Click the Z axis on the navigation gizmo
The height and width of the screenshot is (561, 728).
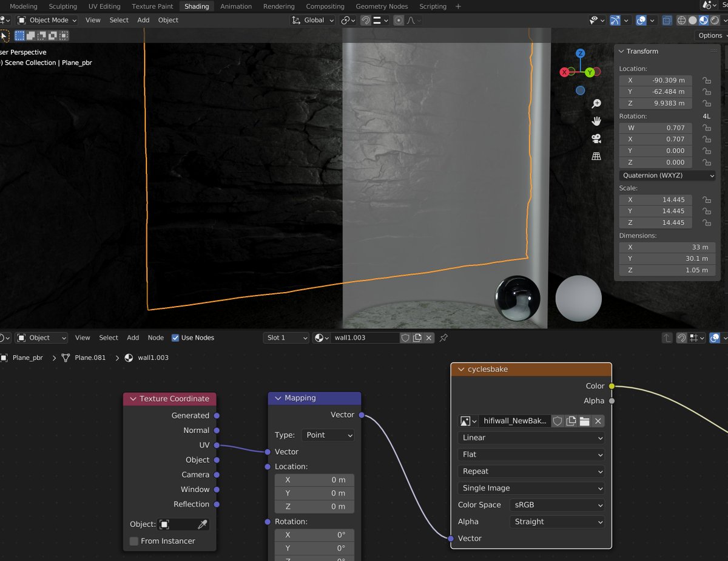[x=581, y=53]
